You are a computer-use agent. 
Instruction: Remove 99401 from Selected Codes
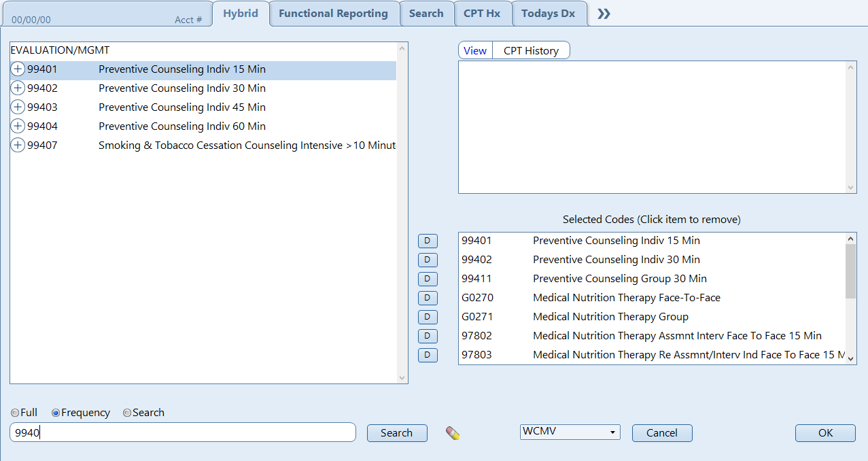coord(652,241)
